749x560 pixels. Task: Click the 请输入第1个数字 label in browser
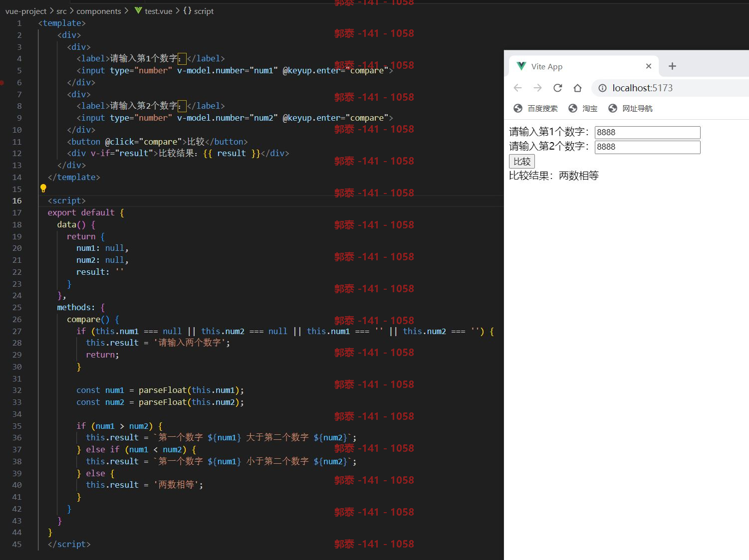coord(549,132)
